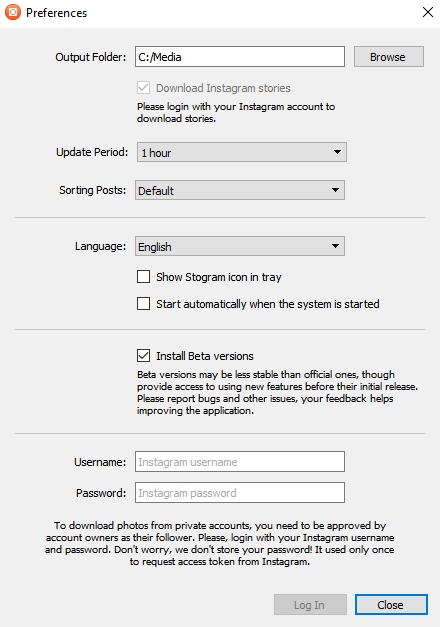Enable Show Stogram icon in tray
Image resolution: width=440 pixels, height=627 pixels.
[143, 277]
